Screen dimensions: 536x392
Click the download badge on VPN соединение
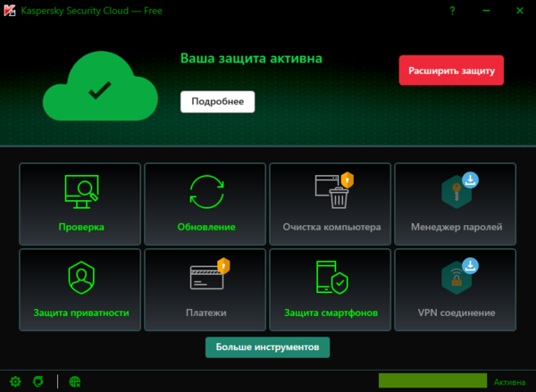tap(471, 265)
